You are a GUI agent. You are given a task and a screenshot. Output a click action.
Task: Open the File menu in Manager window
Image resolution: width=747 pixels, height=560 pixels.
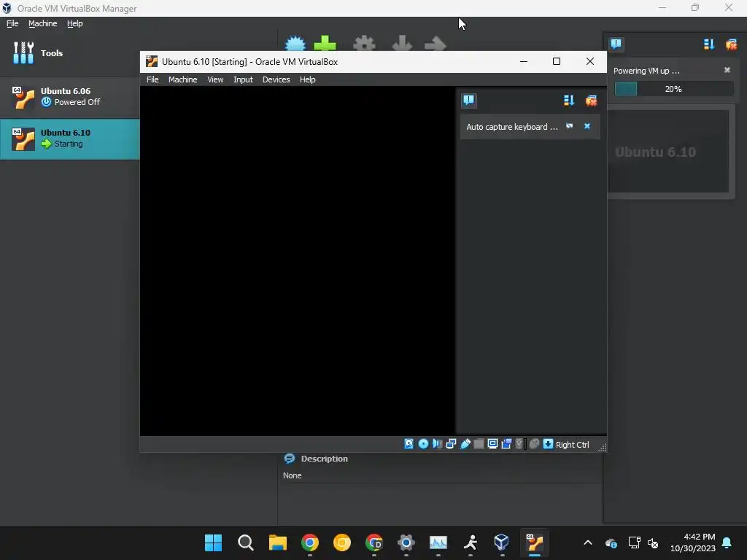12,23
